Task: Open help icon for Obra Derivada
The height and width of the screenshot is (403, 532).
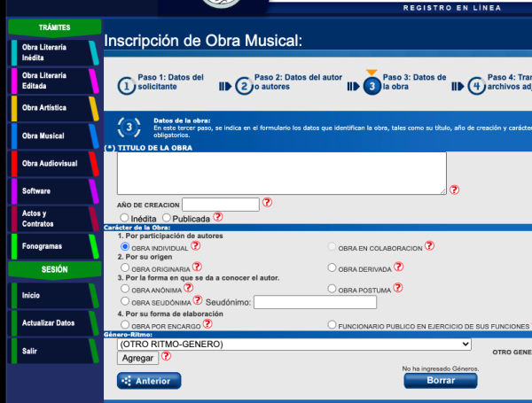Action: pos(399,267)
